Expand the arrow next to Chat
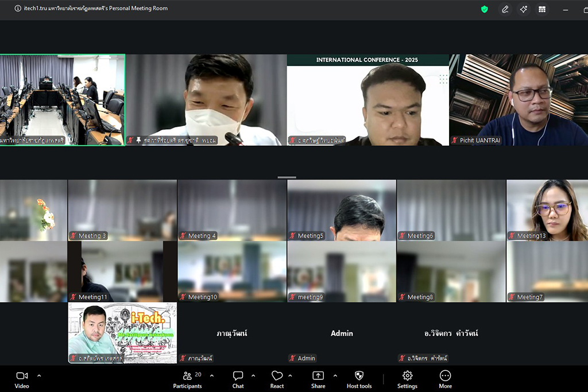588x392 pixels. [x=253, y=376]
